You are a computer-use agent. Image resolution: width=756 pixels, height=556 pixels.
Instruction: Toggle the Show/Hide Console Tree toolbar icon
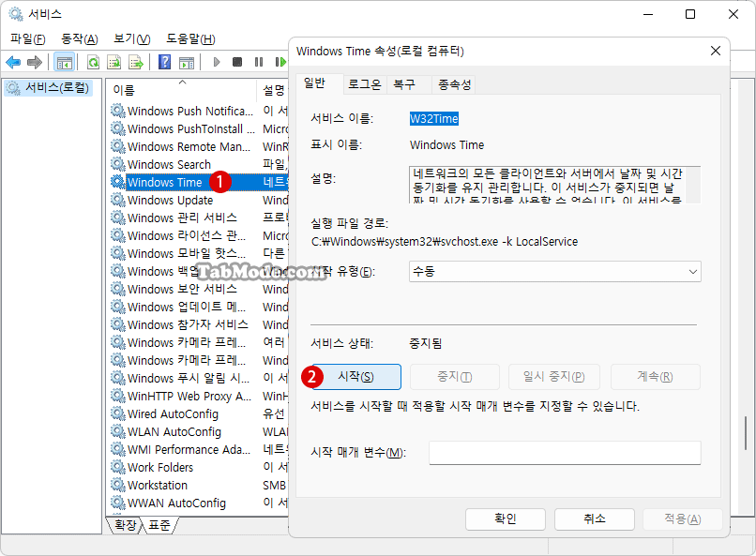[64, 62]
